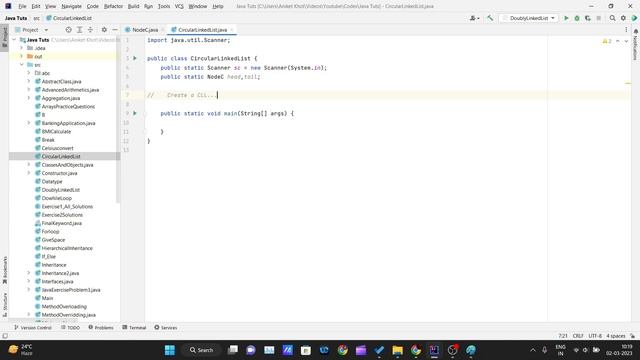
Task: Open the Navigate menu
Action: pyautogui.click(x=71, y=6)
